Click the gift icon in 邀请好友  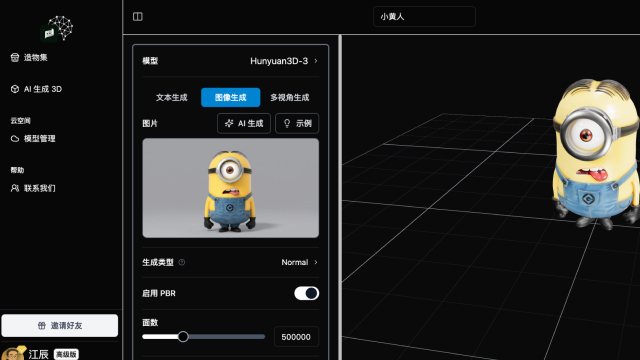pos(42,325)
